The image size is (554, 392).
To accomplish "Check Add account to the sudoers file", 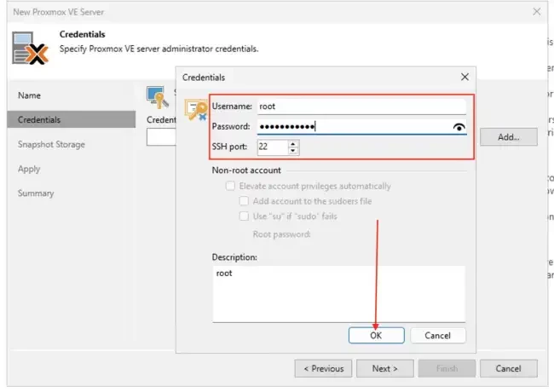I will click(x=244, y=201).
